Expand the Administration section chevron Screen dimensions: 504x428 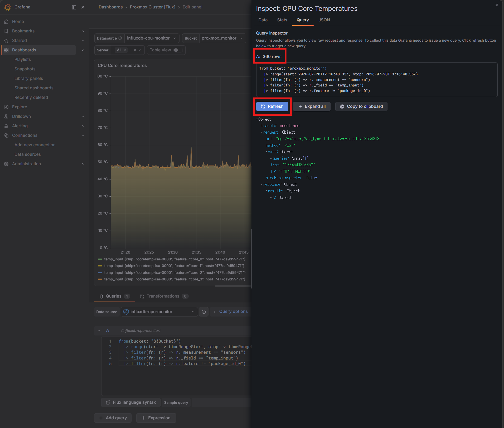coord(83,164)
